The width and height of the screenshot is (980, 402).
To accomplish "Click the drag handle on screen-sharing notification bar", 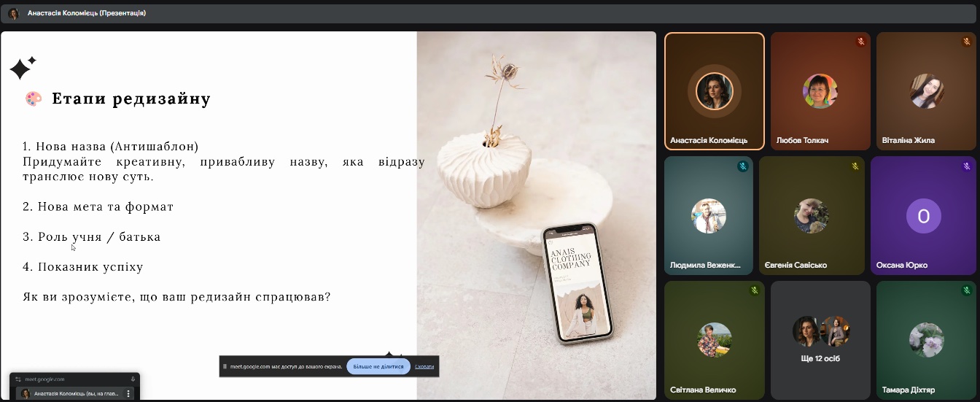I will [x=225, y=366].
